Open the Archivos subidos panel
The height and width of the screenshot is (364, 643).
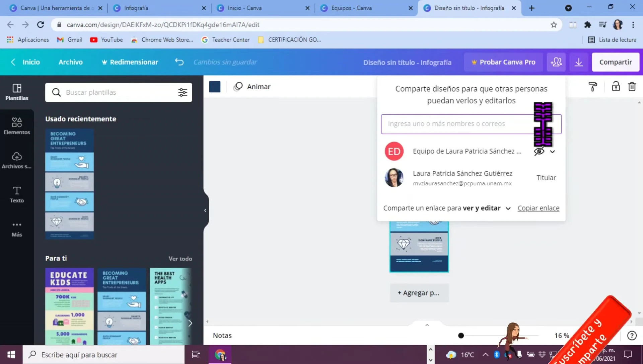pyautogui.click(x=17, y=160)
